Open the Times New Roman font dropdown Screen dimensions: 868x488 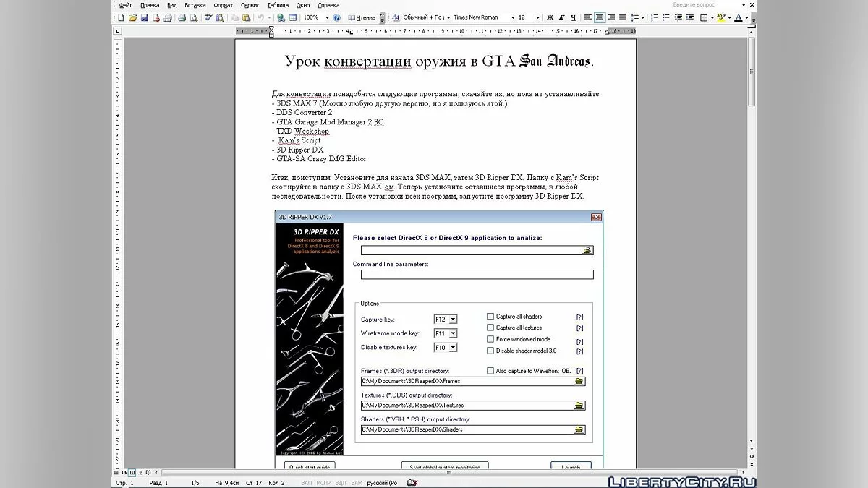(x=514, y=17)
